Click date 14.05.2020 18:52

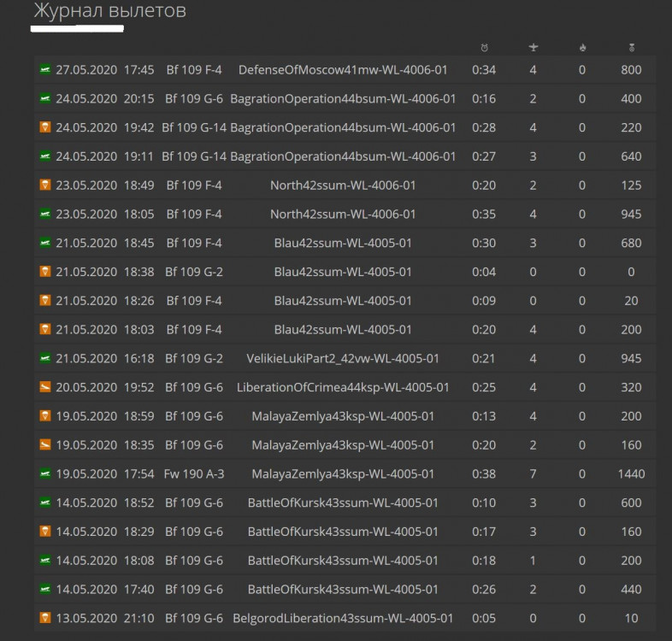[x=105, y=503]
